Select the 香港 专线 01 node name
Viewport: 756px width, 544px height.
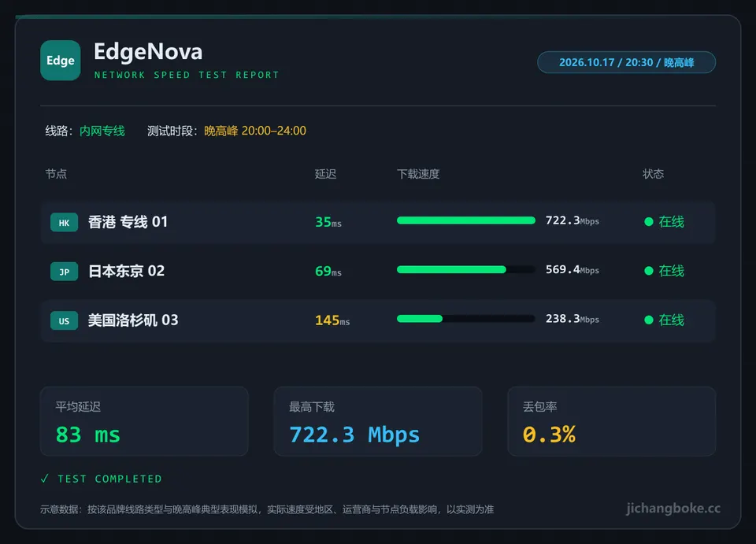128,222
